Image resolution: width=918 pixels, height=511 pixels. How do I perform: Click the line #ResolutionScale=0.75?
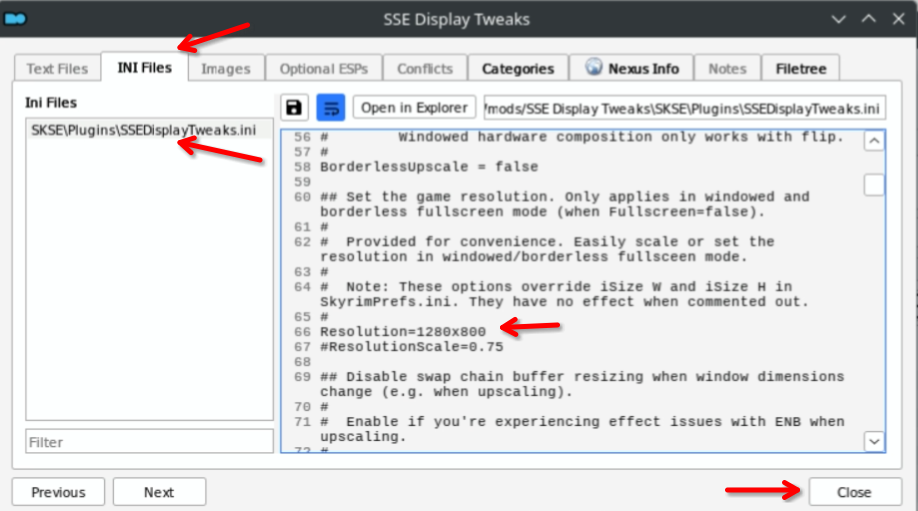coord(412,347)
